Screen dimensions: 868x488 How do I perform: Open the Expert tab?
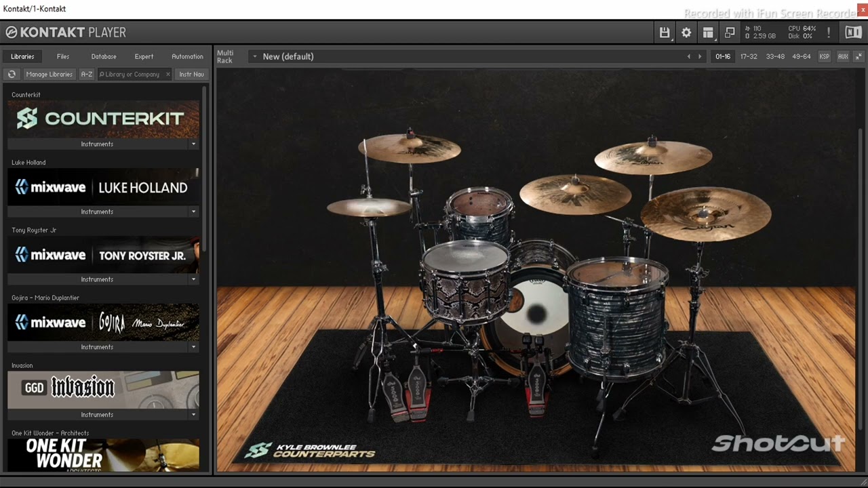click(x=144, y=56)
